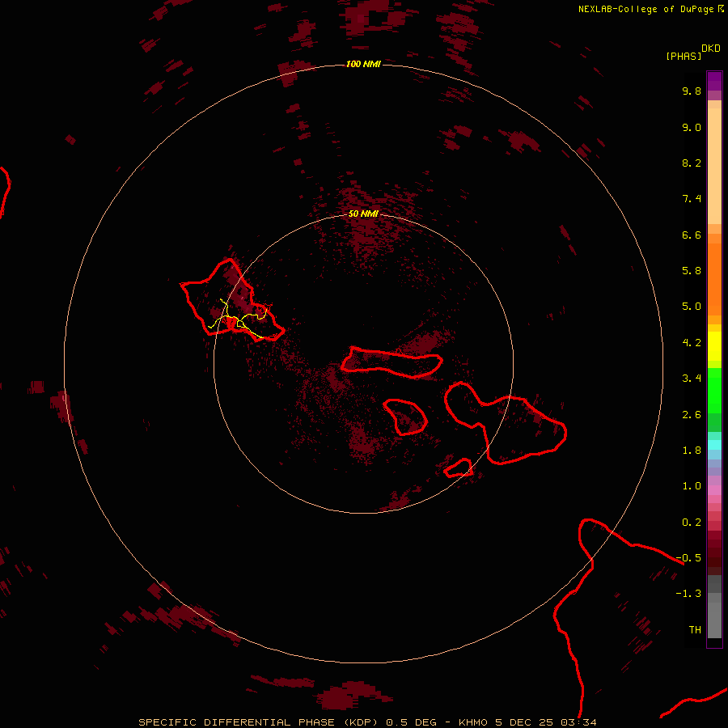Click the elongated island outline near radar center
728x728 pixels.
[392, 362]
